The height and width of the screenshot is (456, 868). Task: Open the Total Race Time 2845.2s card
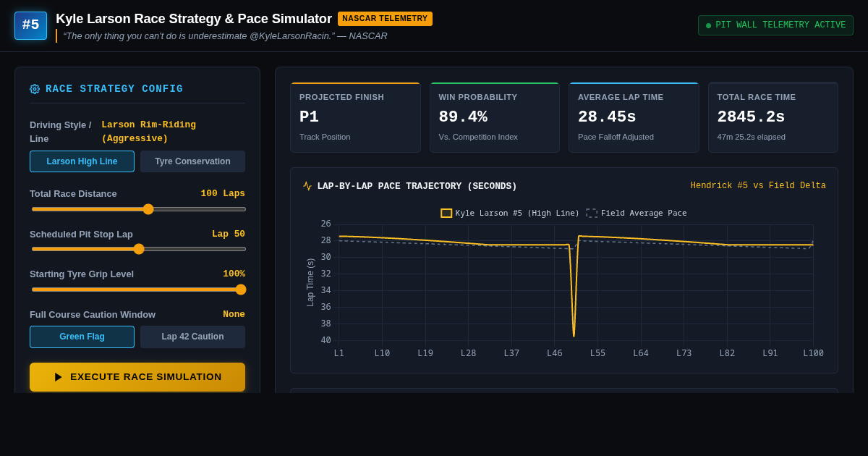click(773, 117)
